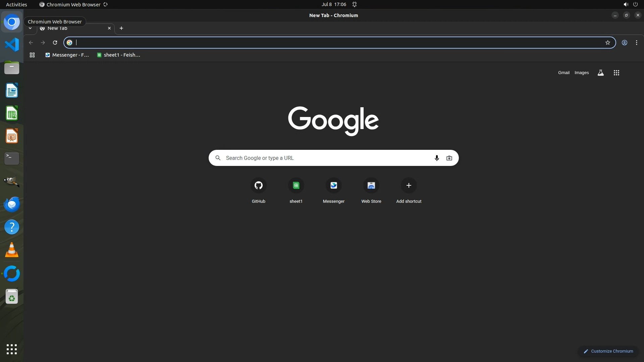Expand the tab search dropdown arrow
The width and height of the screenshot is (644, 362).
click(30, 28)
